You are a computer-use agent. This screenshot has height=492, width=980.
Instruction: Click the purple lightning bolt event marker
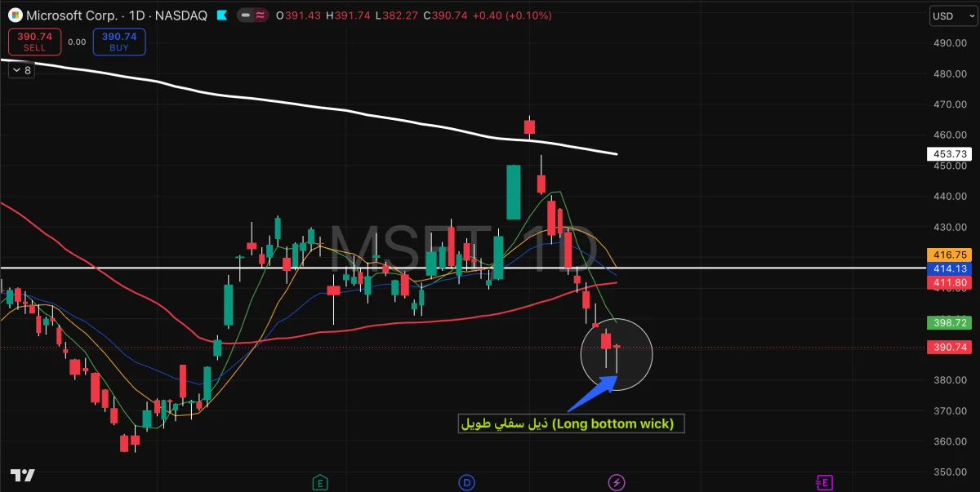coord(617,482)
